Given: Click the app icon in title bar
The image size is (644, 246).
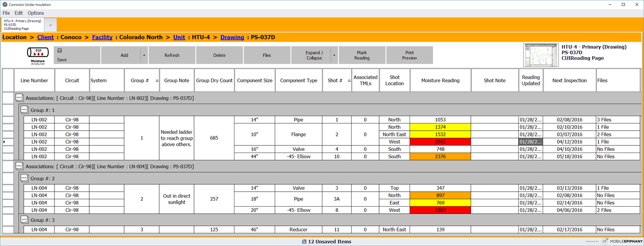Looking at the screenshot, I should point(4,5).
